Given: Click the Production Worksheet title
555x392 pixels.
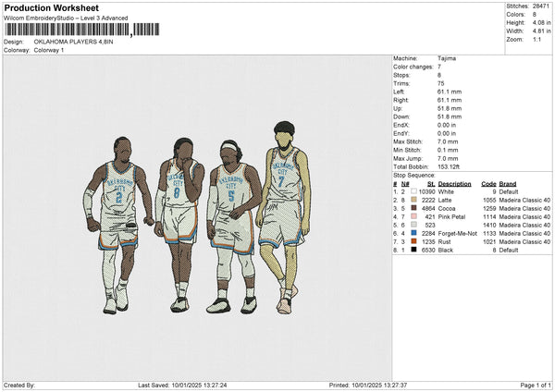Looking at the screenshot, I should (x=52, y=8).
